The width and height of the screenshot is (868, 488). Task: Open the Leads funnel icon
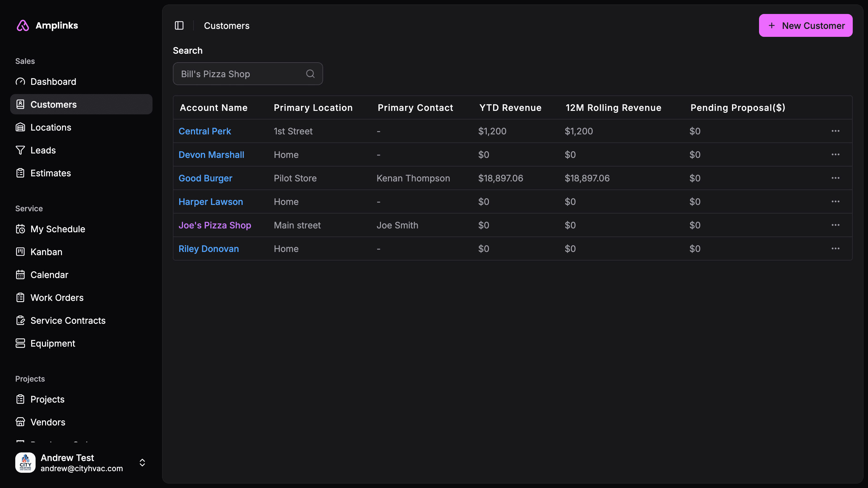pyautogui.click(x=20, y=150)
